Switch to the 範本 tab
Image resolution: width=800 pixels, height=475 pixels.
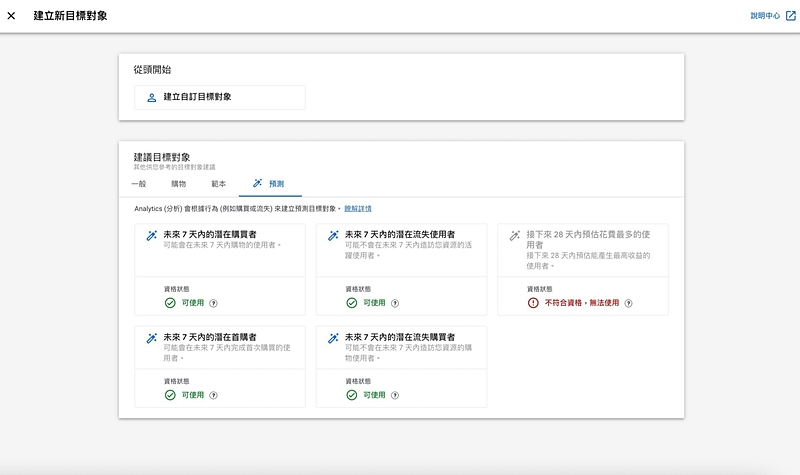point(218,184)
